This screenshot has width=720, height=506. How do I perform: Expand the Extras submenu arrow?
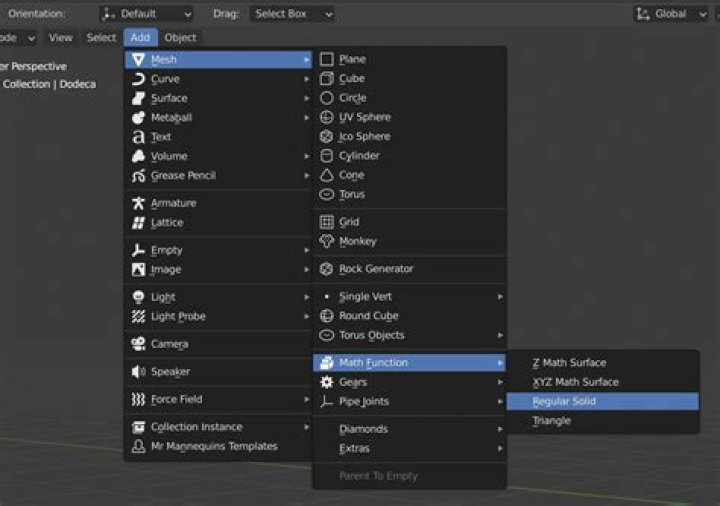pos(500,448)
